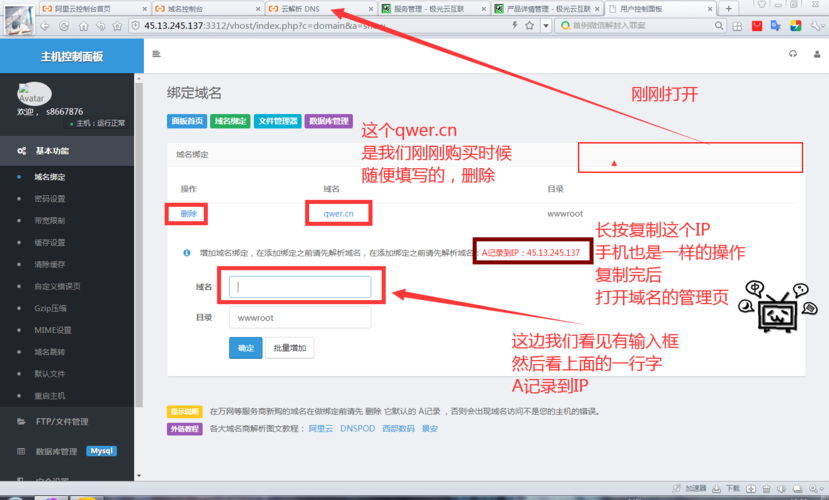829x500 pixels.
Task: Click the shield icon in the address bar
Action: 135,25
